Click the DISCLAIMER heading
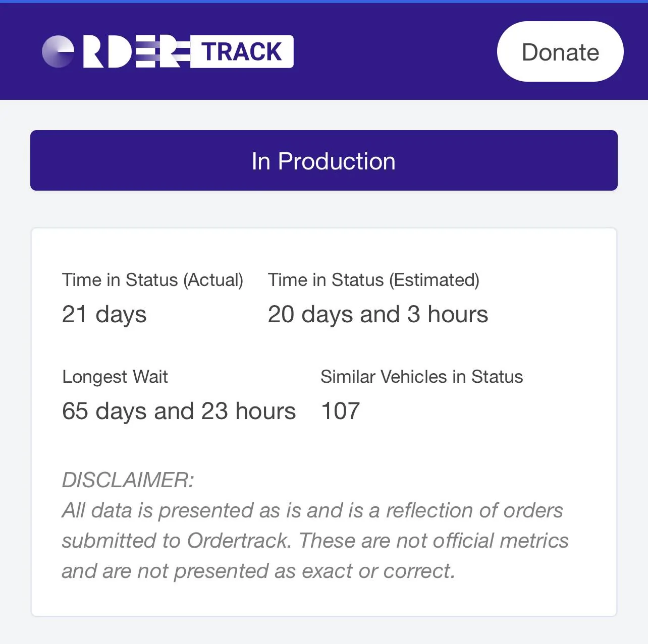 128,480
